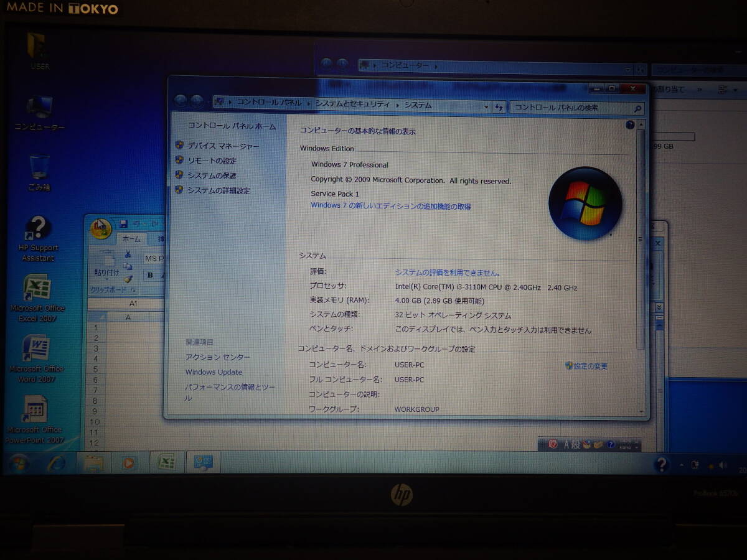Click the 貼り付け paste button in Excel
Image resolution: width=747 pixels, height=560 pixels.
click(x=106, y=264)
